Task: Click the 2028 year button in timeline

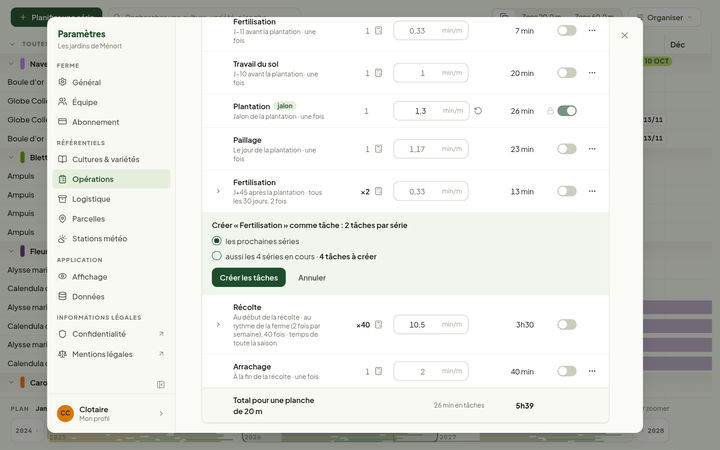Action: pos(655,431)
